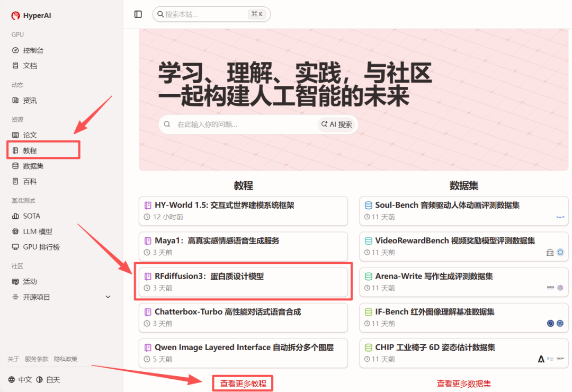Click the AI 搜索 button
Viewport: 572px width, 392px height.
click(x=337, y=124)
